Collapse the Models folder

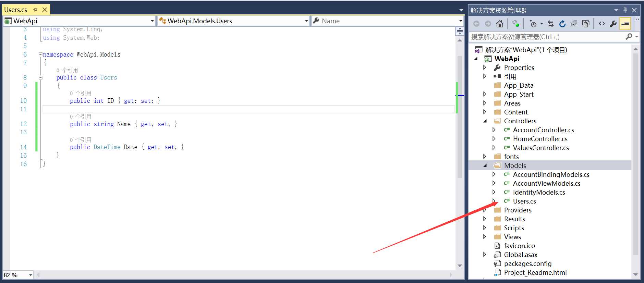coord(485,165)
